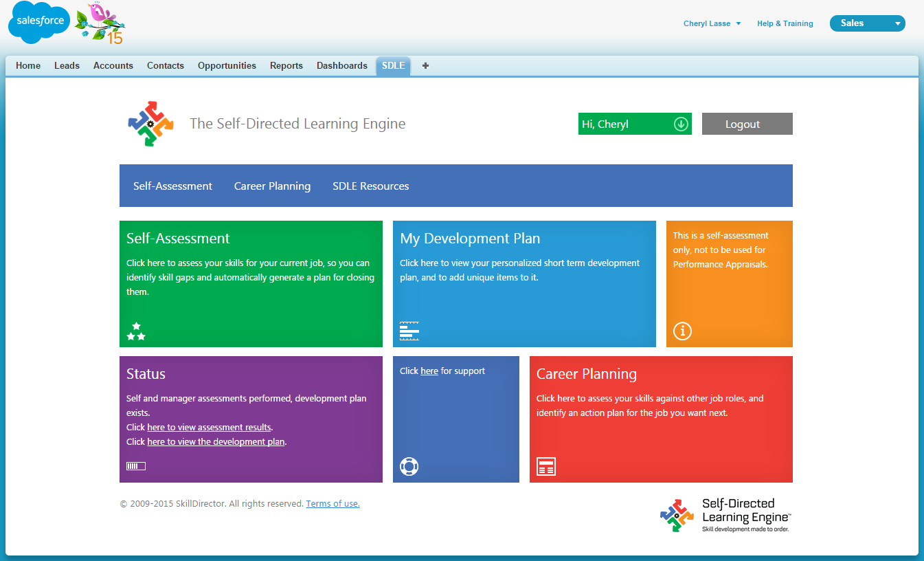Click the bar chart icon in My Development Plan
Viewport: 924px width, 561px height.
[409, 331]
